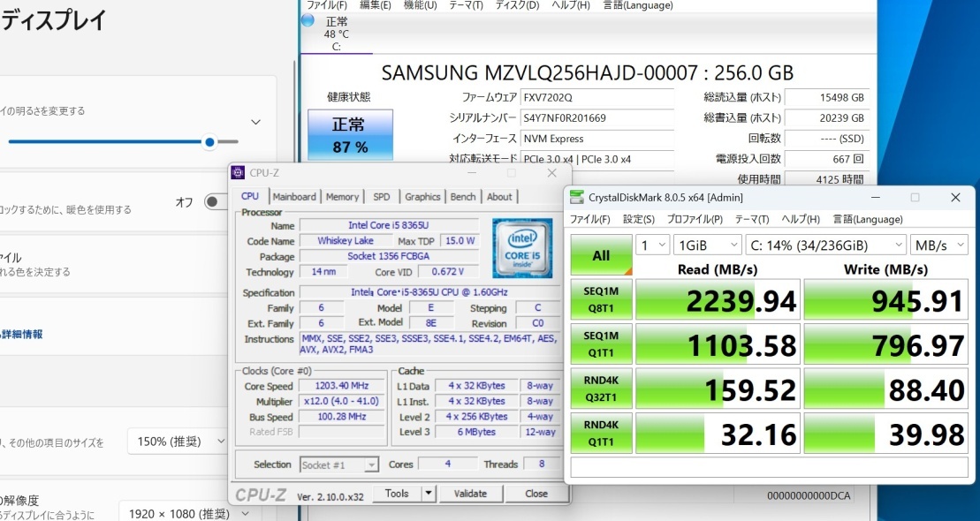The image size is (980, 521).
Task: Open the 150% scale dropdown
Action: click(x=178, y=442)
